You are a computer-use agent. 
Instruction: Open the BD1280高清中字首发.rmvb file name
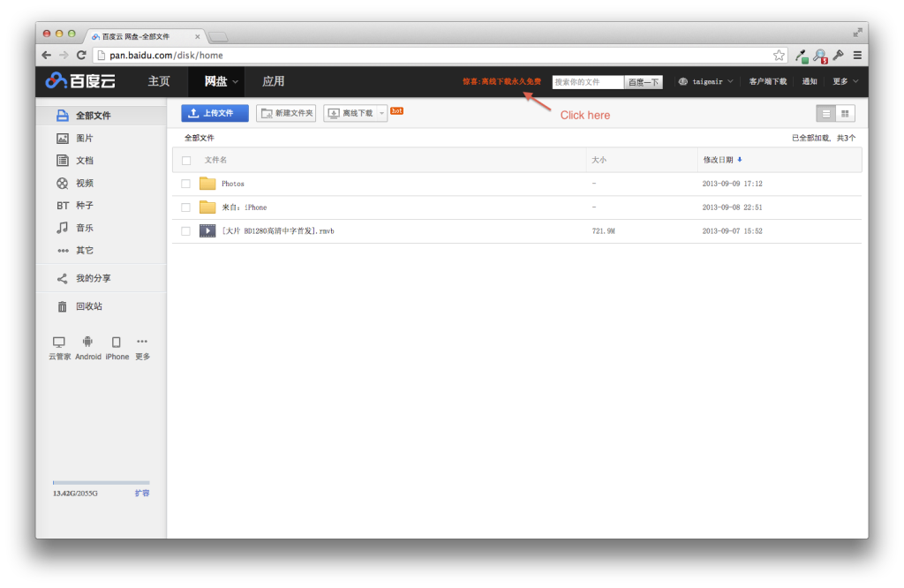pyautogui.click(x=278, y=231)
